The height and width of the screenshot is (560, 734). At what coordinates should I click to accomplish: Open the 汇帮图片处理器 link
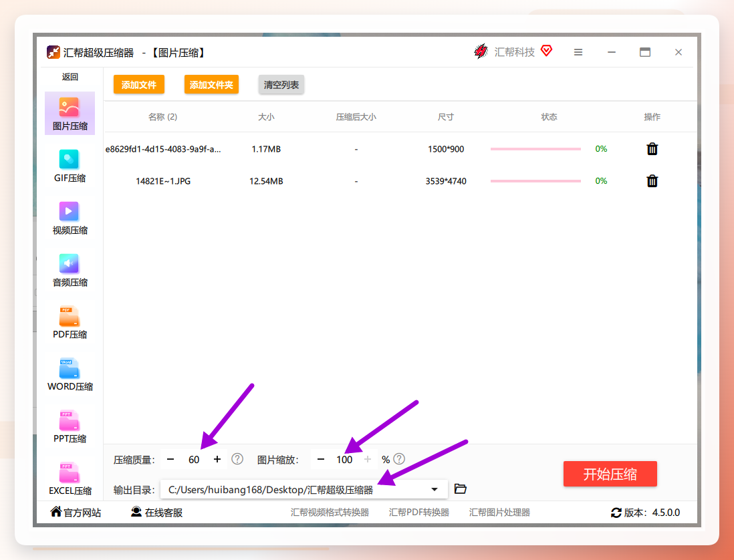click(499, 513)
